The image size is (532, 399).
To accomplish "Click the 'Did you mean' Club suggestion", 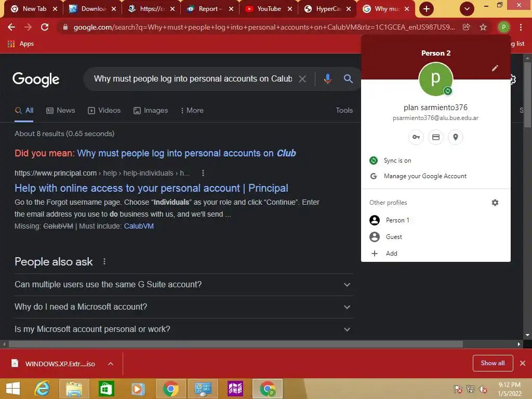I will 187,153.
